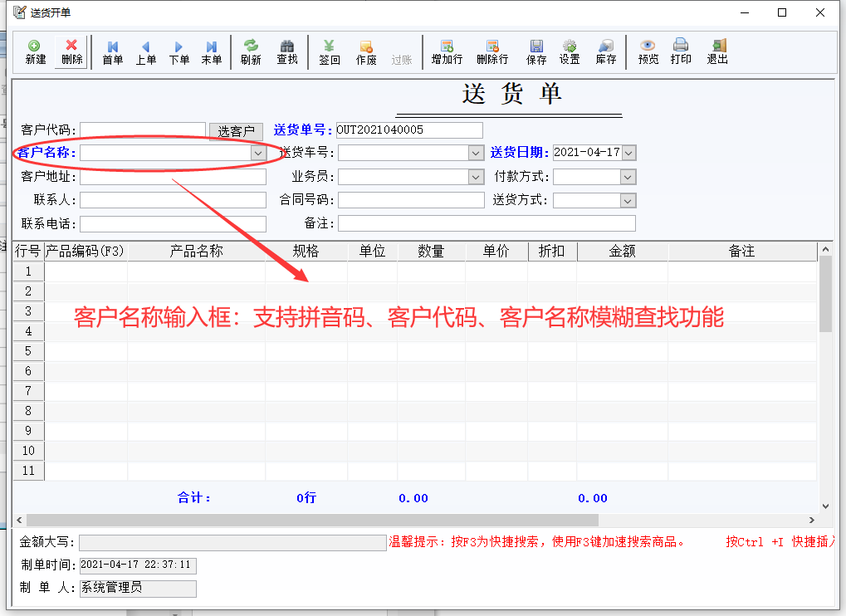Click the 单价 column header
This screenshot has height=616, width=846.
click(x=496, y=252)
